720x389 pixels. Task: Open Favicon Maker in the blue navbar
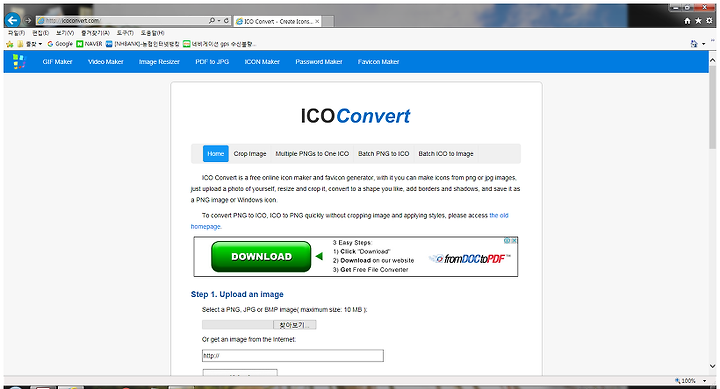pyautogui.click(x=378, y=62)
